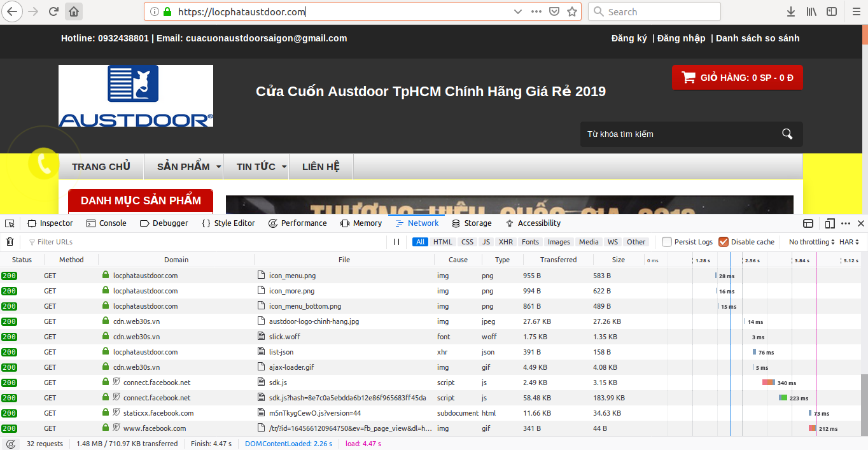Open the Accessibility tab
Screen dimensions: 868x450
[533, 223]
